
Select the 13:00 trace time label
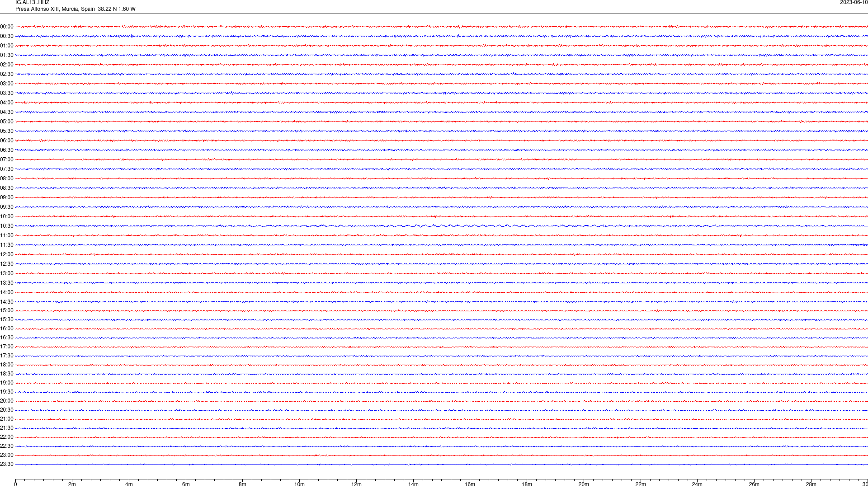pos(7,273)
